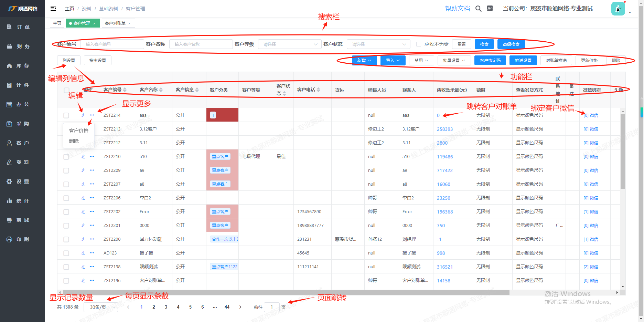This screenshot has width=644, height=322.
Task: Open the 采购 section in the sidebar
Action: pos(22,123)
